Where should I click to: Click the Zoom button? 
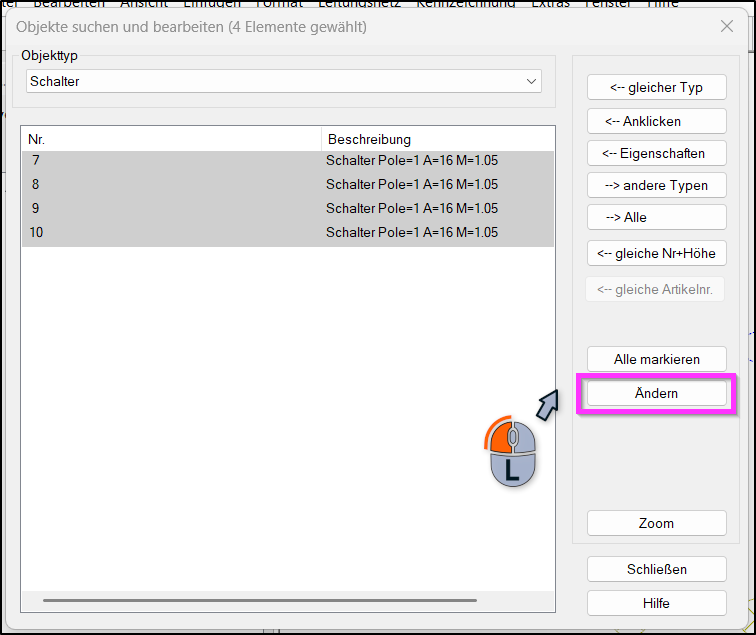click(656, 523)
